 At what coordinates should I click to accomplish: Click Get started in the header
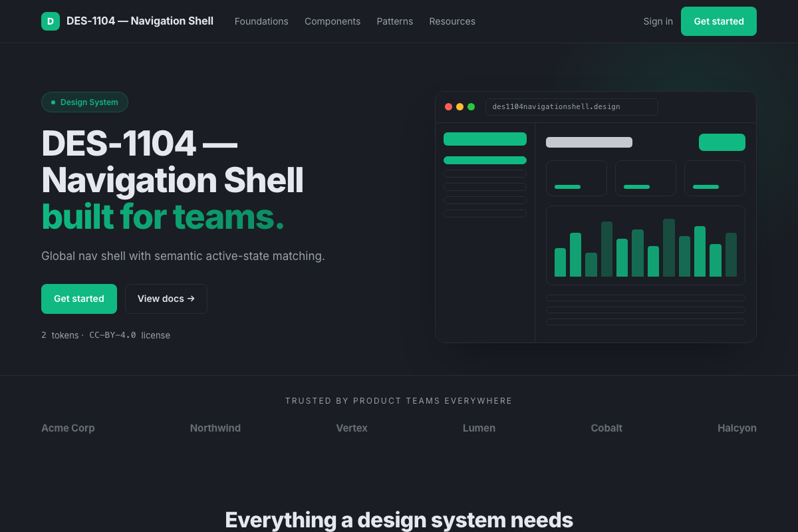tap(719, 21)
